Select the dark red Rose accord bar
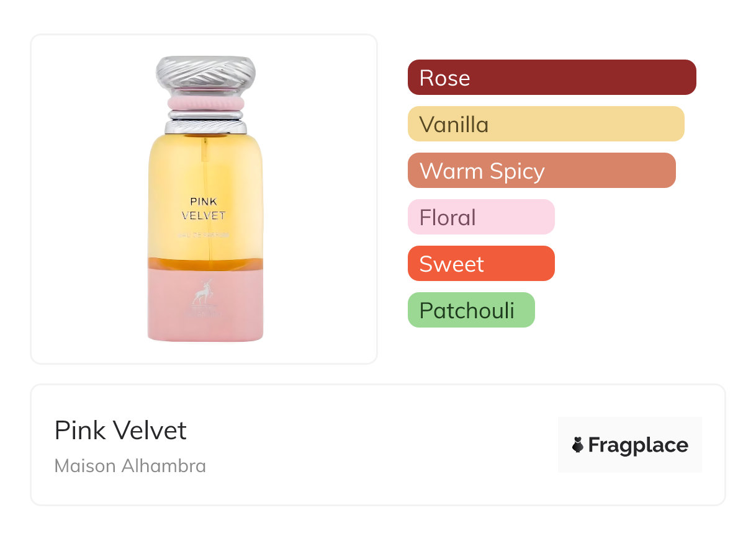The height and width of the screenshot is (536, 756). tap(551, 78)
